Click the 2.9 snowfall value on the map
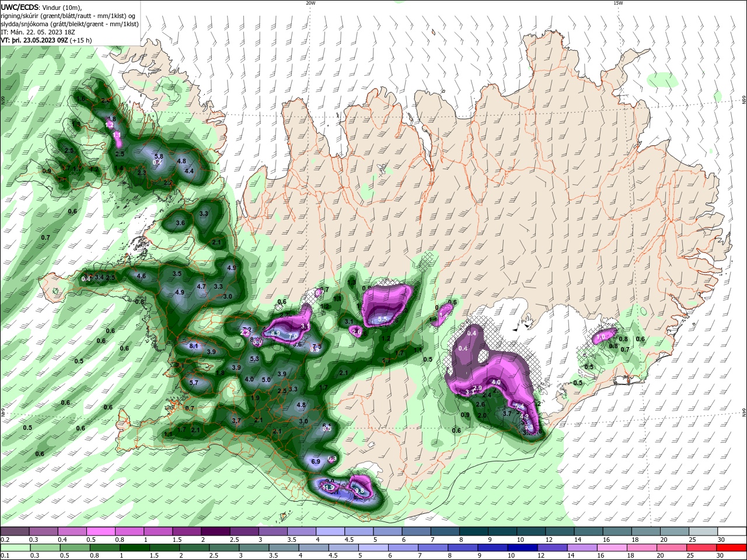 (x=477, y=388)
